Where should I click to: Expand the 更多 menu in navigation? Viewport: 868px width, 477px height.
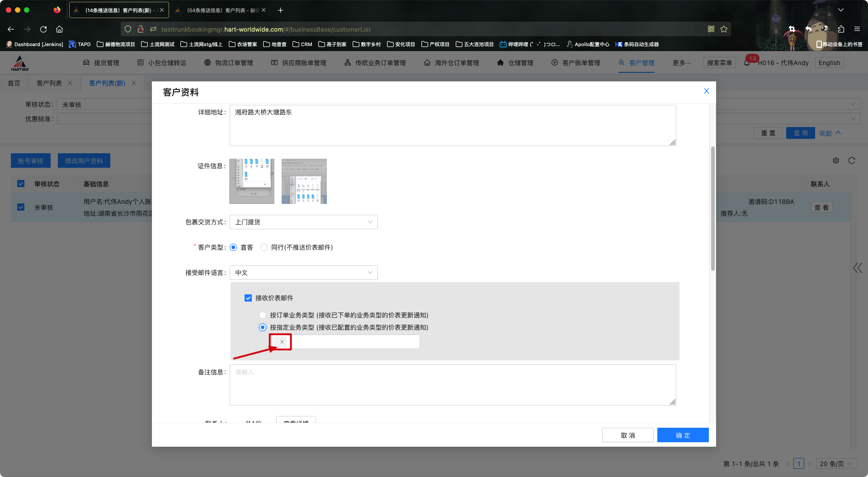(681, 63)
